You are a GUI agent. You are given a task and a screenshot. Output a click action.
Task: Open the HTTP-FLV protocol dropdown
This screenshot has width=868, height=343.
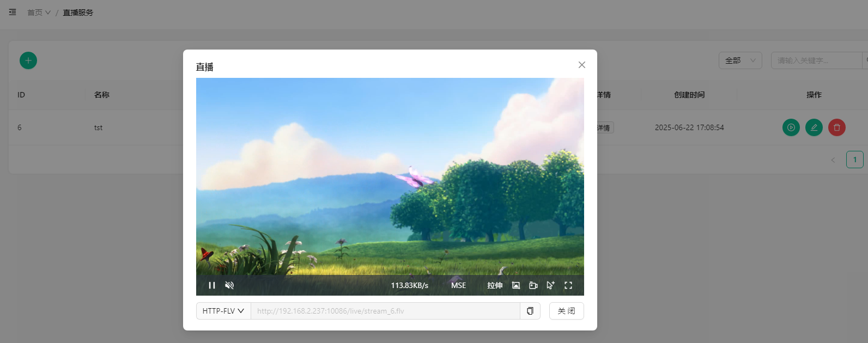click(x=223, y=311)
